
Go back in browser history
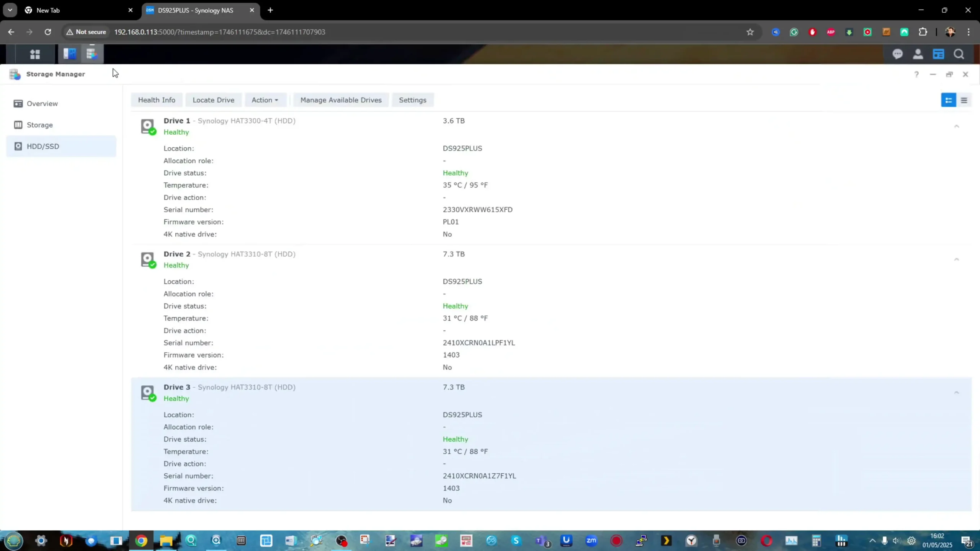click(11, 32)
